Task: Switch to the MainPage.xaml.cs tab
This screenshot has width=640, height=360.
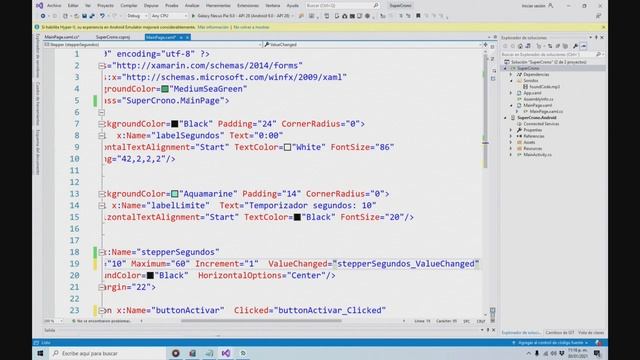Action: (62, 37)
